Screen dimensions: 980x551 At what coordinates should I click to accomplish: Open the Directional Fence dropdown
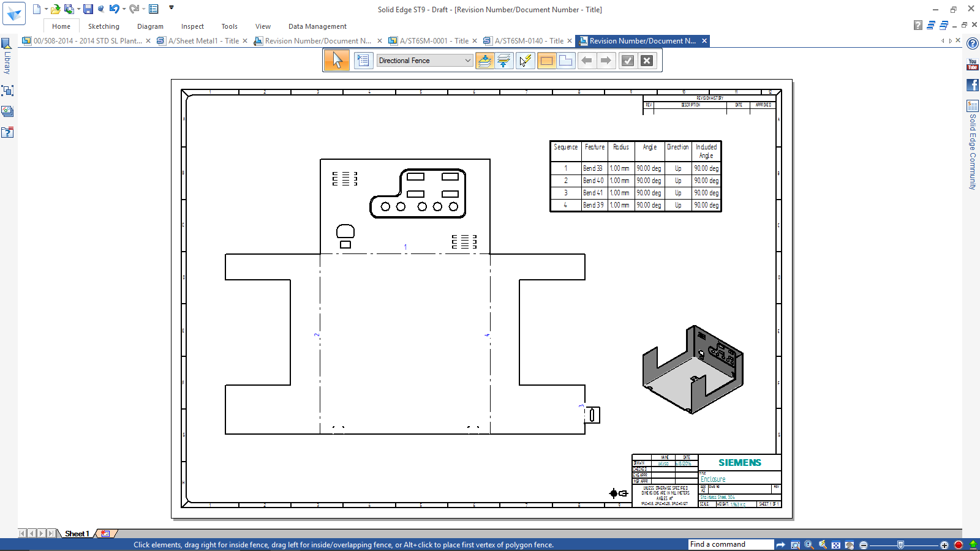pyautogui.click(x=467, y=60)
